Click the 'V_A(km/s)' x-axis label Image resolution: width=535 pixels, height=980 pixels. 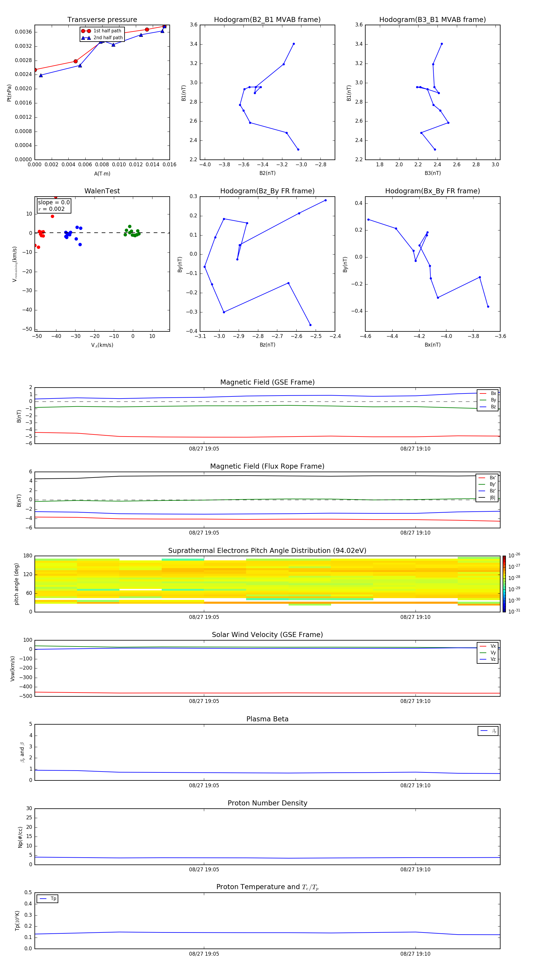(x=102, y=345)
